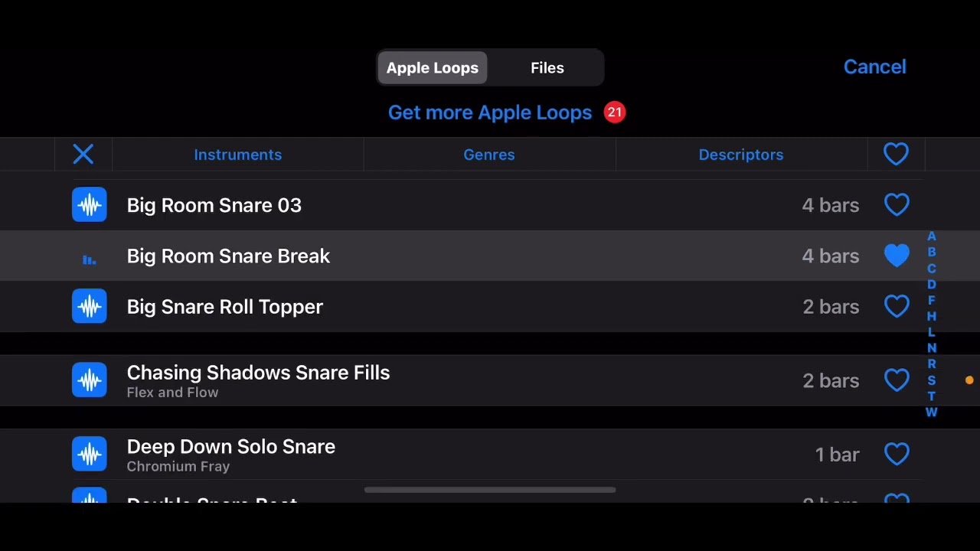Open the Instruments filter
980x551 pixels.
238,155
